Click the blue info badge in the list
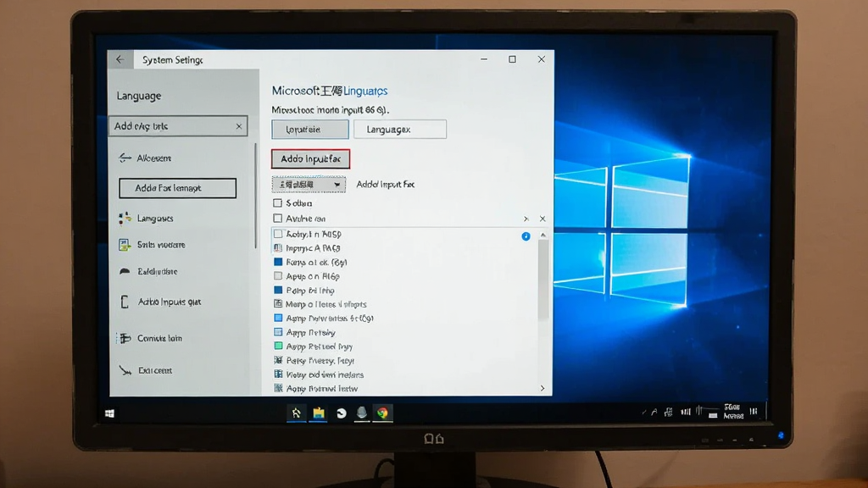The image size is (868, 488). pyautogui.click(x=526, y=236)
